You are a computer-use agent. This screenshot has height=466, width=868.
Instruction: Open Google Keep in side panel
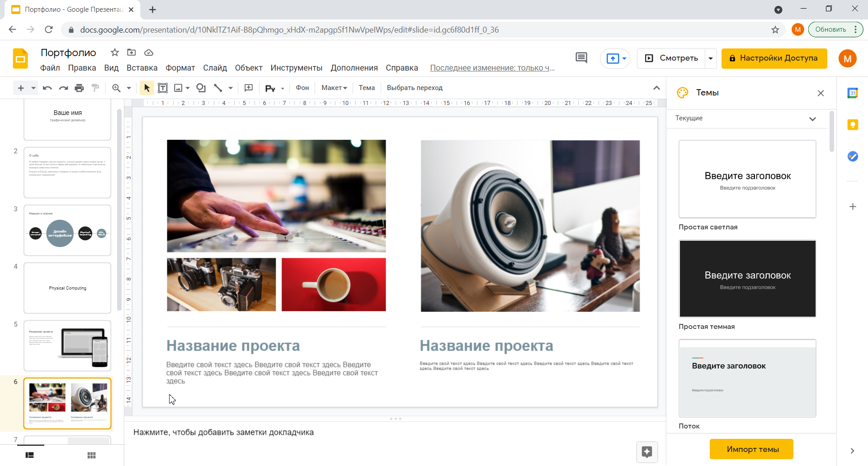click(853, 125)
